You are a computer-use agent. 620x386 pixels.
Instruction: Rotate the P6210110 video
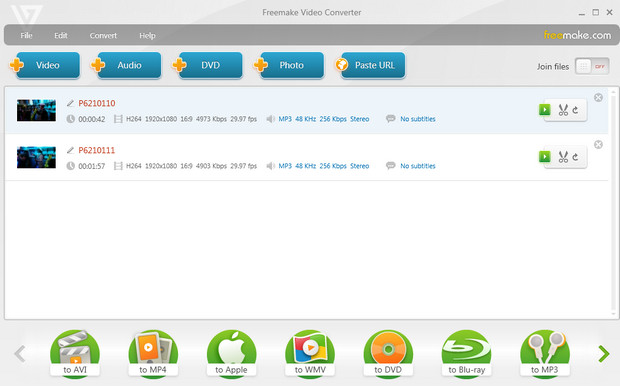tap(576, 110)
